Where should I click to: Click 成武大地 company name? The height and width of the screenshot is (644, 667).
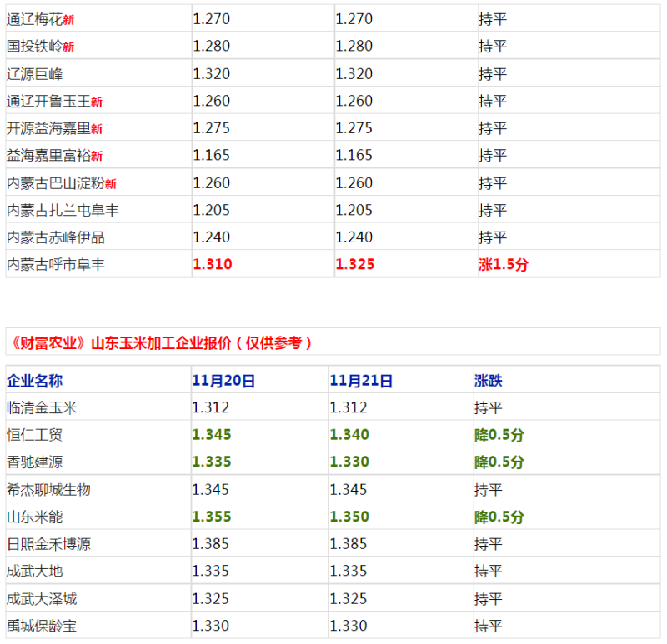[x=34, y=572]
